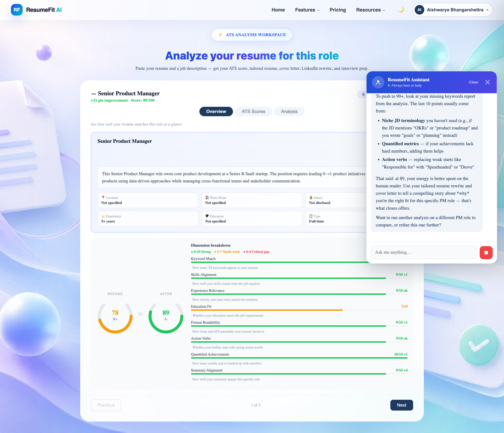Click the Quantified Achievements progress bar
This screenshot has height=433, width=504.
(x=299, y=358)
